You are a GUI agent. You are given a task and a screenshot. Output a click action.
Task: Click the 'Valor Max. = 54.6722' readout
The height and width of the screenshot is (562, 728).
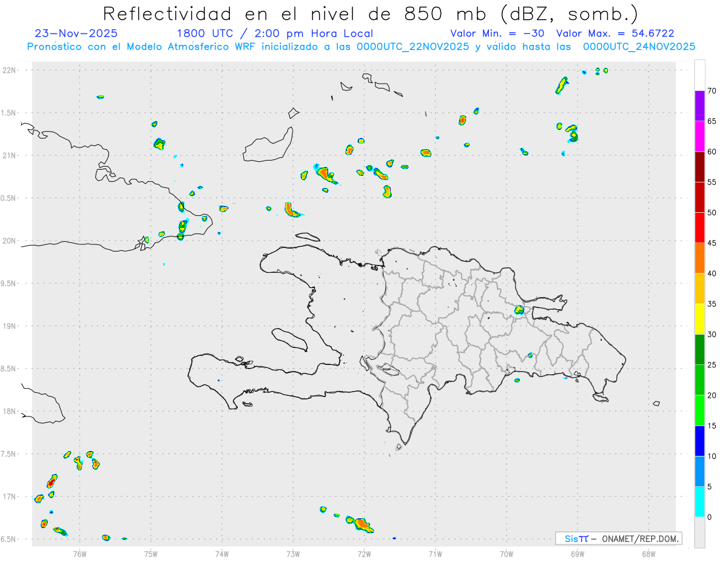point(615,33)
